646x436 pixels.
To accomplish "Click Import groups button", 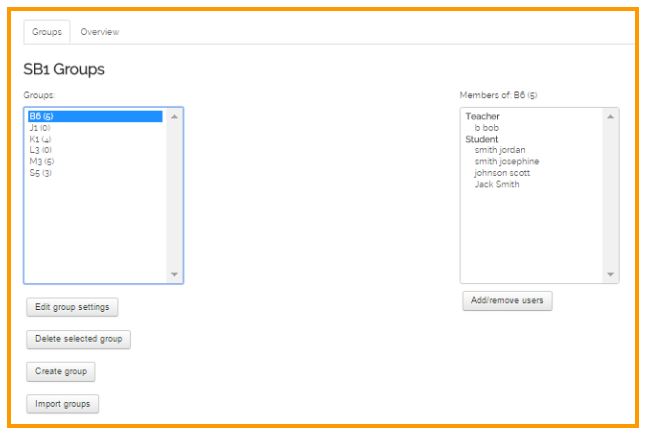I will point(62,404).
